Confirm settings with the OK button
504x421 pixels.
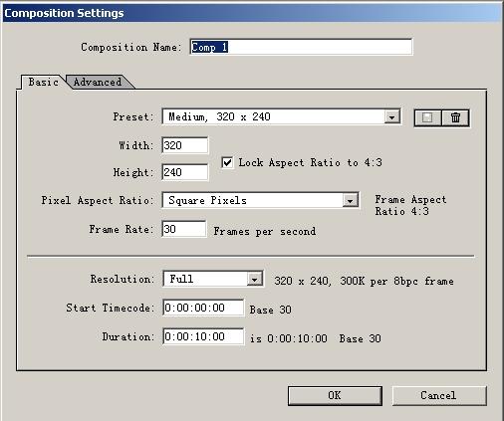(x=335, y=395)
